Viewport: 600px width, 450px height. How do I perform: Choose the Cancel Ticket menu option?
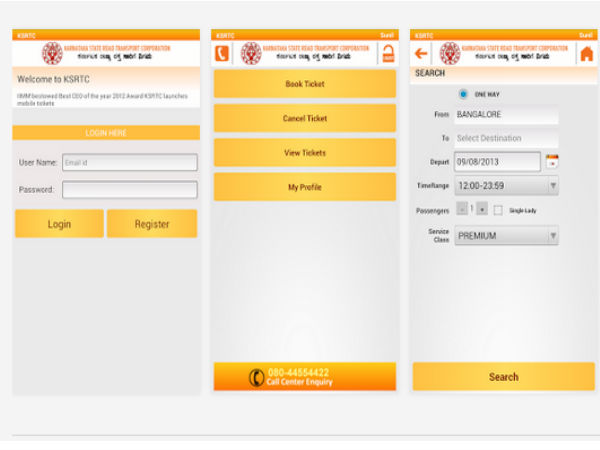305,119
